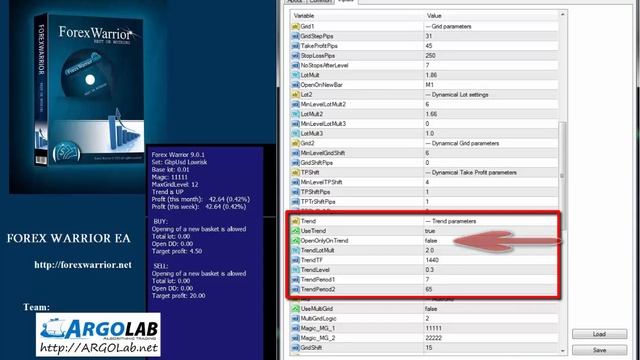
Task: Click the UseMultiGrid boolean icon
Action: pos(295,309)
